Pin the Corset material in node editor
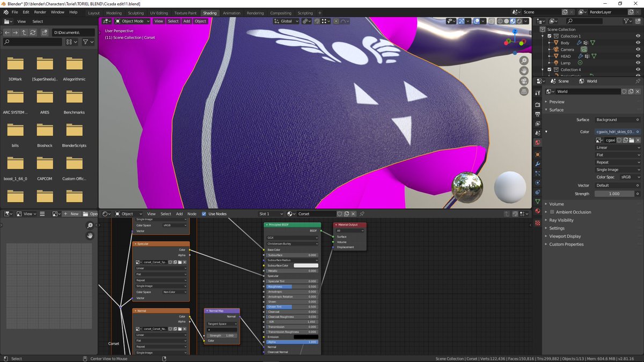This screenshot has height=362, width=644. tap(362, 214)
